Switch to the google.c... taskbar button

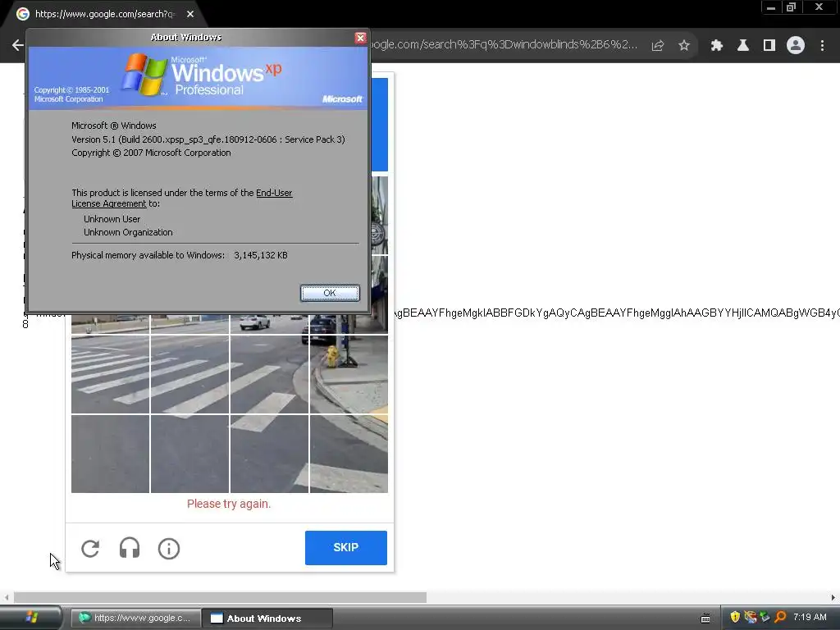coord(136,619)
